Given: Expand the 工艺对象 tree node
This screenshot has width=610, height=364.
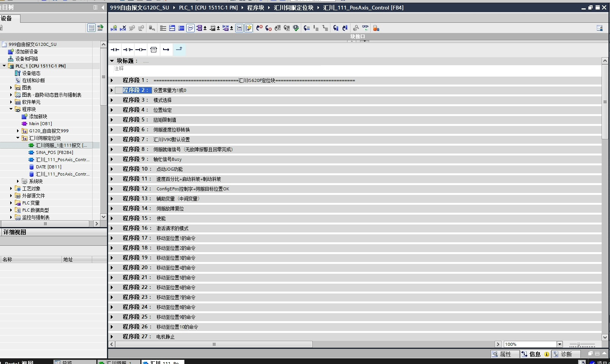Looking at the screenshot, I should [x=11, y=188].
